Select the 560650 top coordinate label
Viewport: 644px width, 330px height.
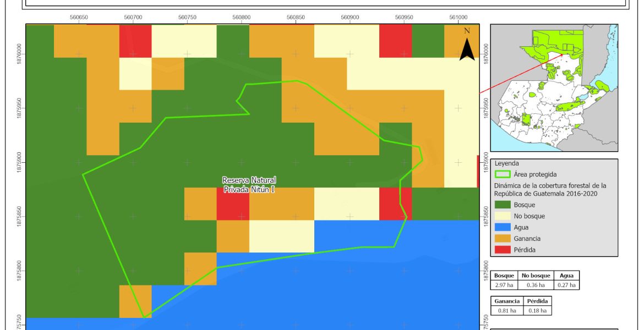point(79,18)
